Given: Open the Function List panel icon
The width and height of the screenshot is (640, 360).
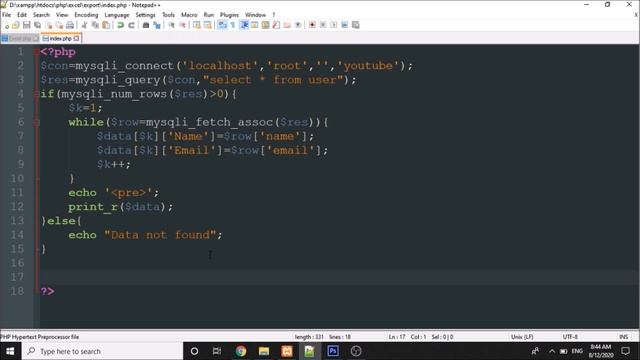Looking at the screenshot, I should click(276, 25).
